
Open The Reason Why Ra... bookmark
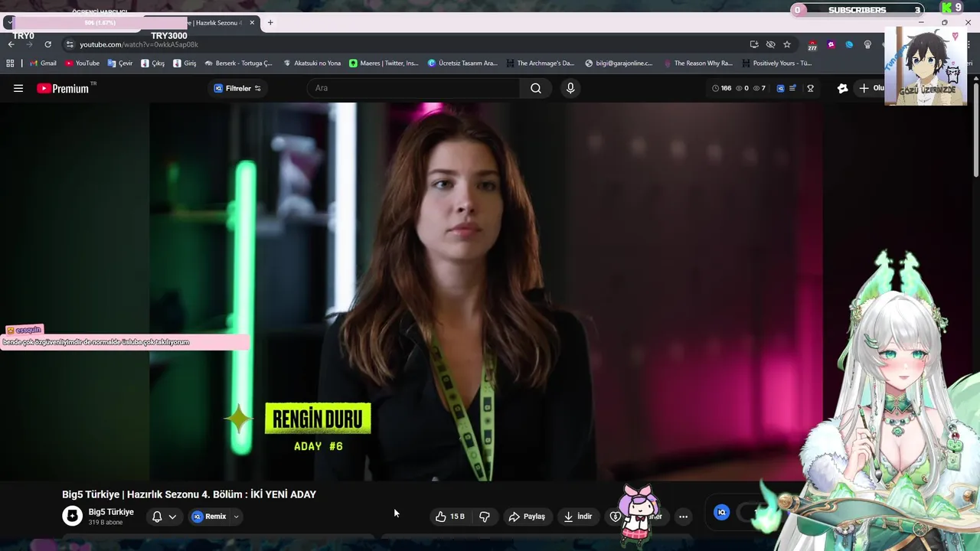point(697,64)
